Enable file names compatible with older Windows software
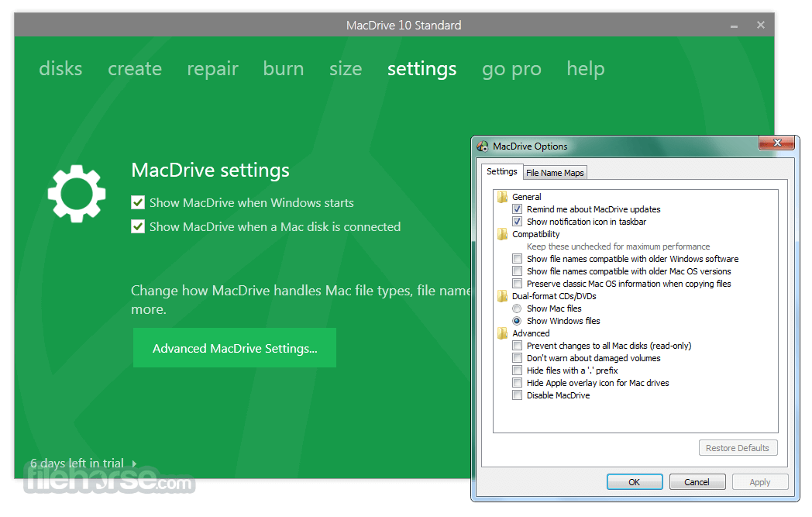This screenshot has width=812, height=517. 517,259
